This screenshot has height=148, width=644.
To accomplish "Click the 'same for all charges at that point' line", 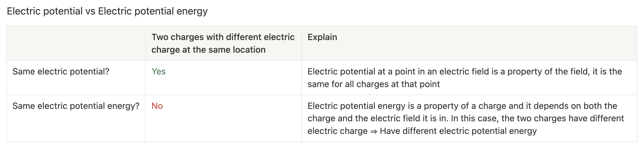I will [373, 84].
